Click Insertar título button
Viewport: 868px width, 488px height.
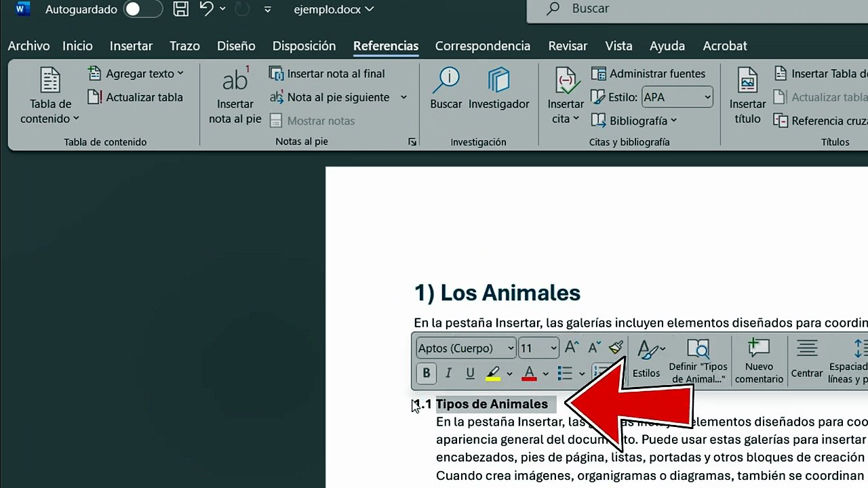point(747,96)
